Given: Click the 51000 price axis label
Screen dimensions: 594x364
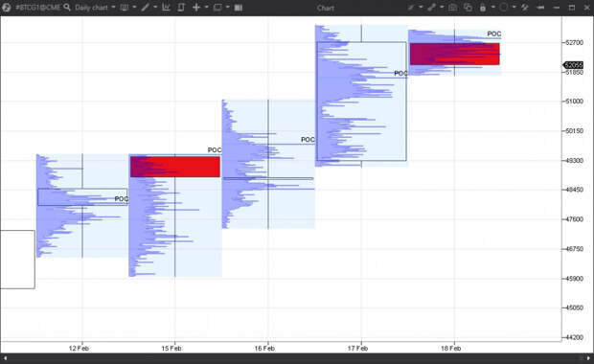Looking at the screenshot, I should (x=574, y=102).
